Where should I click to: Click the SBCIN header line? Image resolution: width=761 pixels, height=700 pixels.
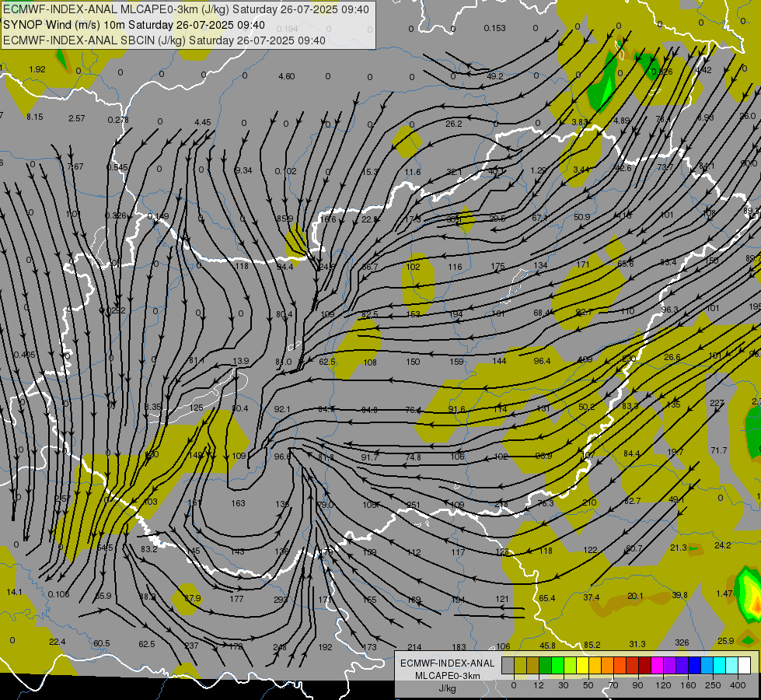click(x=164, y=40)
